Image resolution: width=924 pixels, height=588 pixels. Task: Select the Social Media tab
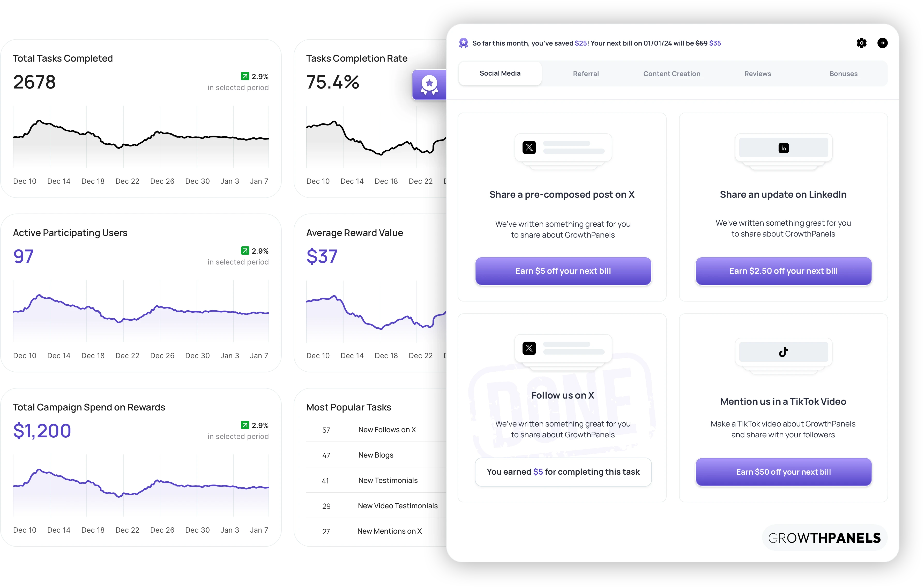[x=500, y=73]
